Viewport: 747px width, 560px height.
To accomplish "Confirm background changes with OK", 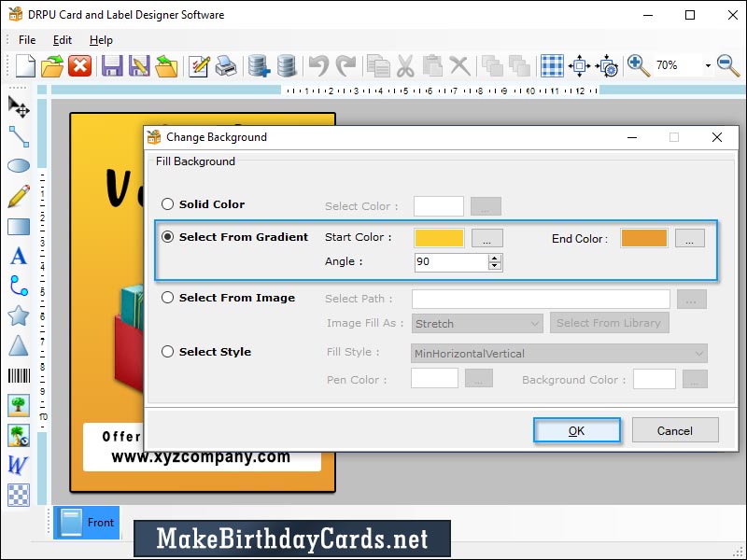I will [576, 430].
